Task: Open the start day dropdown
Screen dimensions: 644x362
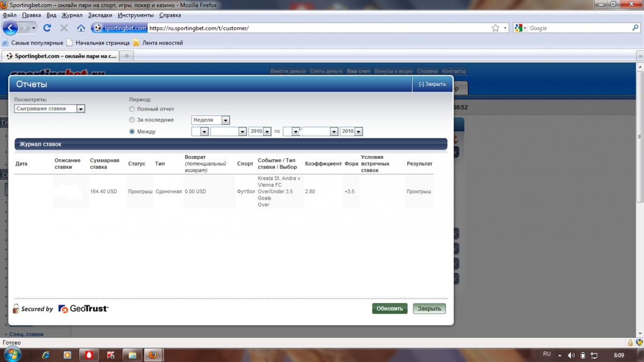Action: [x=200, y=131]
